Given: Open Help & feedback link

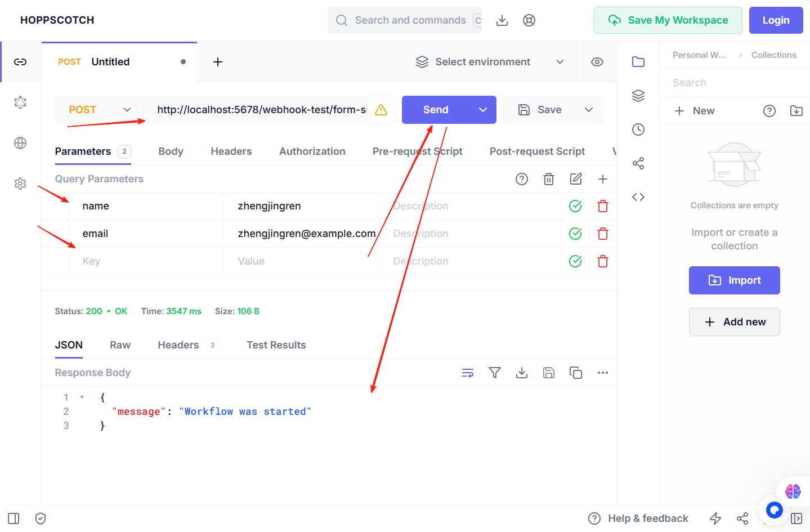Looking at the screenshot, I should point(638,518).
